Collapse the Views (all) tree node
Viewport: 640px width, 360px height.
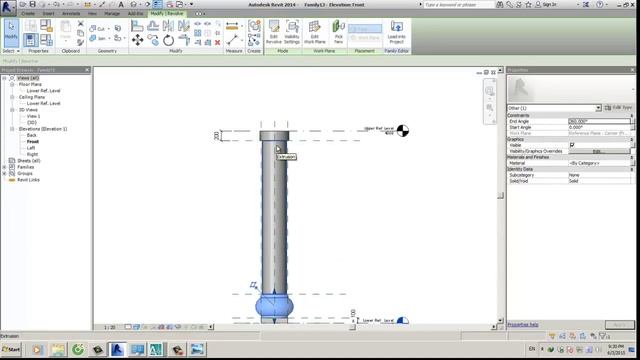click(4, 78)
